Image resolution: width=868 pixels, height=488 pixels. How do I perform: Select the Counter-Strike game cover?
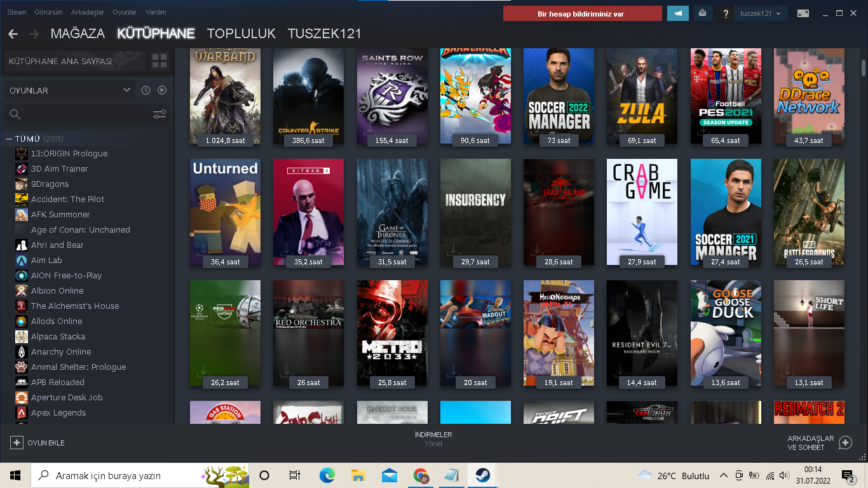(x=308, y=96)
